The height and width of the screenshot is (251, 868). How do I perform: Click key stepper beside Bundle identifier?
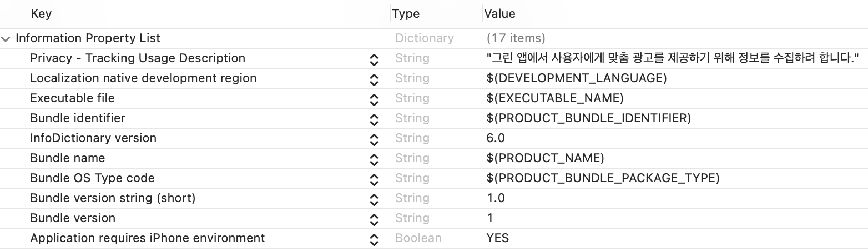click(374, 119)
